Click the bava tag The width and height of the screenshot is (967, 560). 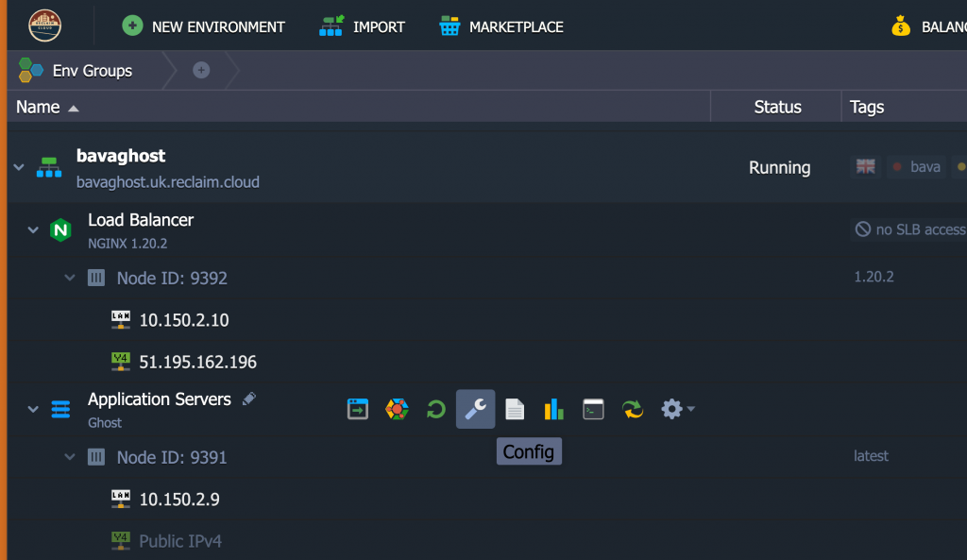coord(916,166)
